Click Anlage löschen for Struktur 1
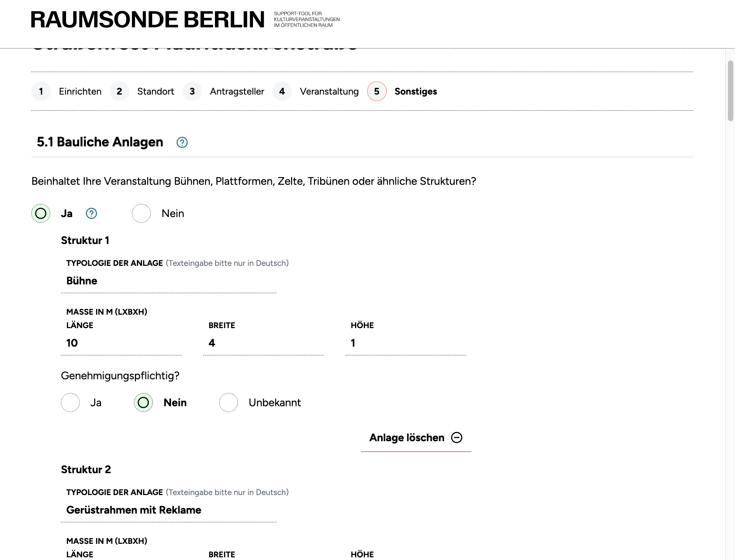 [407, 438]
